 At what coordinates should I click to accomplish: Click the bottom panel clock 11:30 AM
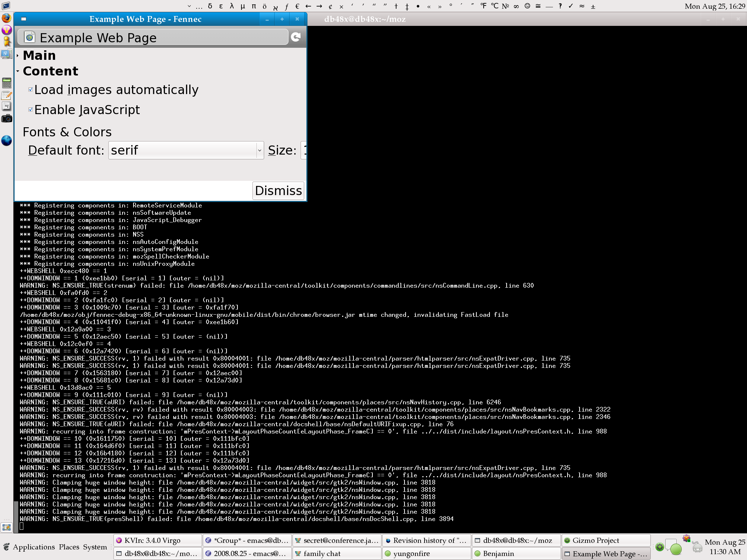[x=725, y=547]
